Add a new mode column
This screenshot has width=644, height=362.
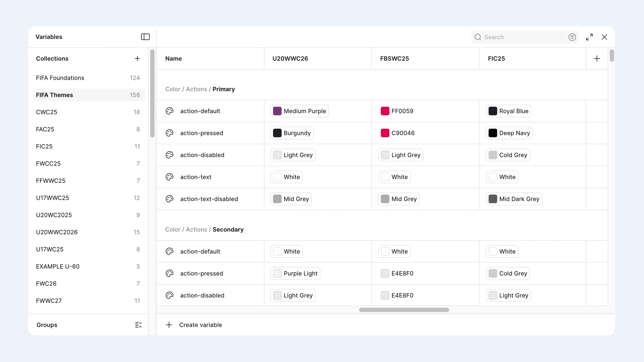click(597, 58)
